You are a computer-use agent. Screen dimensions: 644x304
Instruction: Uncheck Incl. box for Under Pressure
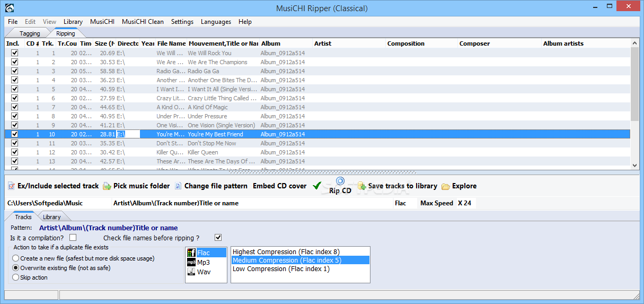[x=14, y=116]
